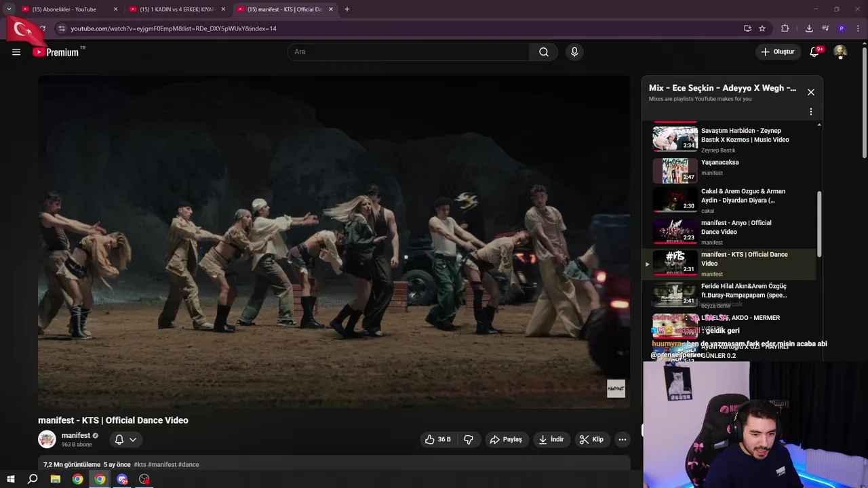
Task: Open Chrome three-dot menu
Action: (858, 28)
